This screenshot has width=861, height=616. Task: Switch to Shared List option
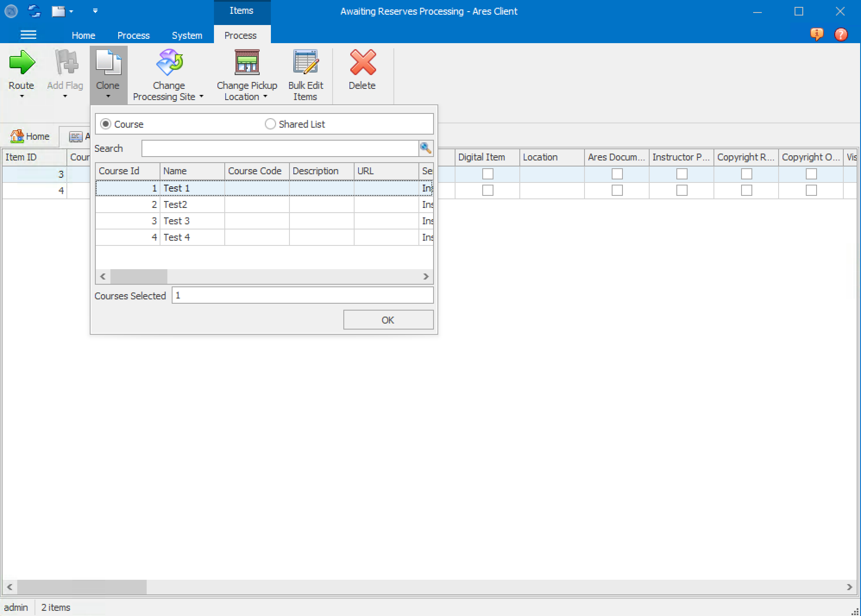(x=270, y=124)
